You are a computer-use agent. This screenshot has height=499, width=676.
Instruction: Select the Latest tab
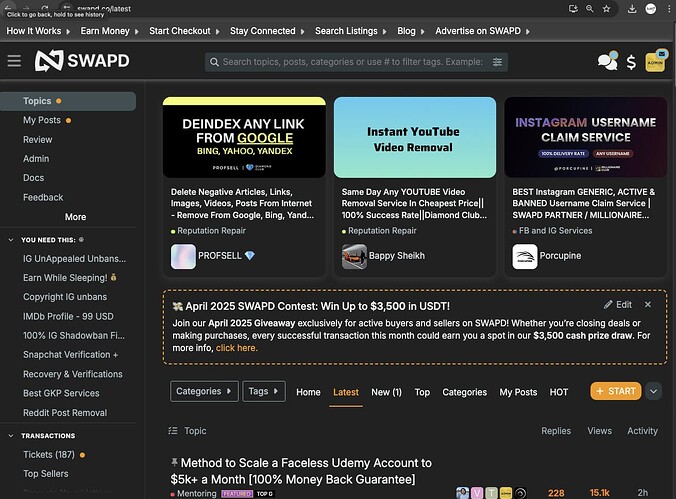coord(346,392)
